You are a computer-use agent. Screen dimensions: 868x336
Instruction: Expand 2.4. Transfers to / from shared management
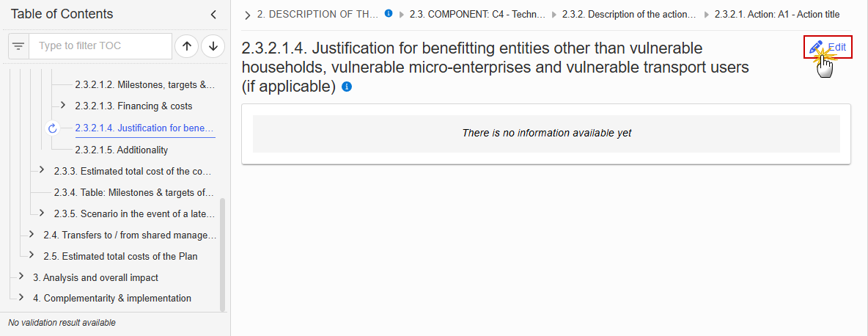[x=31, y=235]
